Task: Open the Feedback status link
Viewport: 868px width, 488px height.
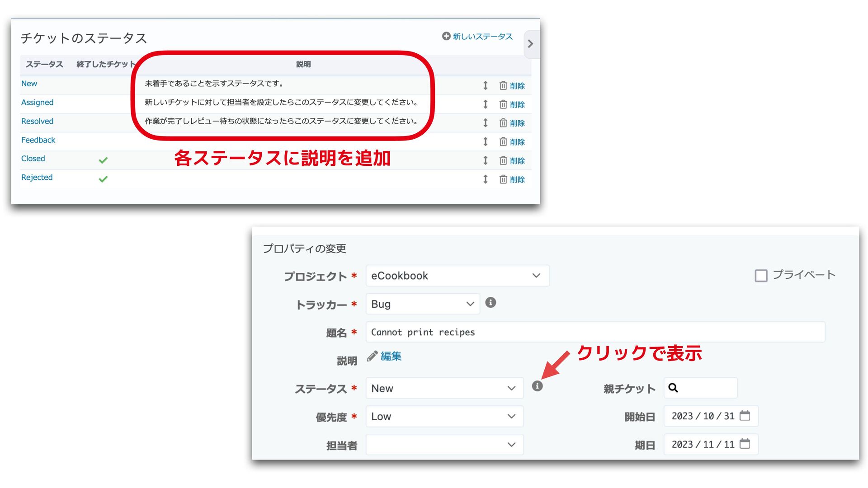Action: point(38,140)
